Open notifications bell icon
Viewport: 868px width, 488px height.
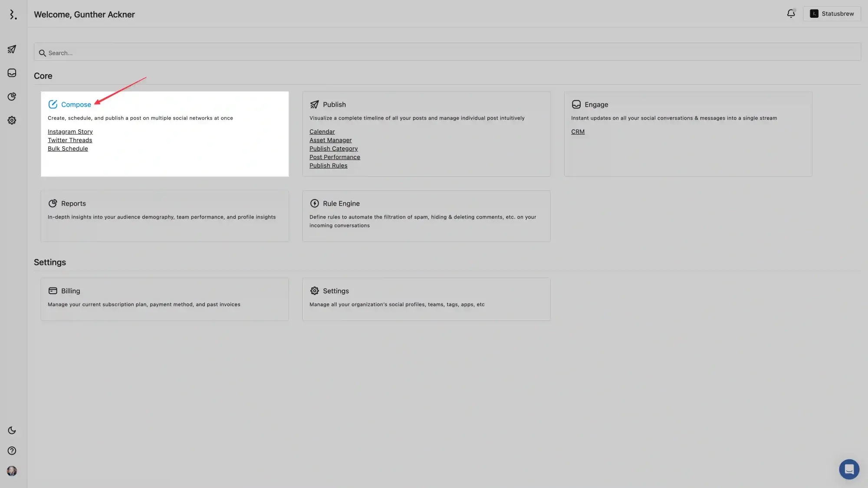[791, 14]
